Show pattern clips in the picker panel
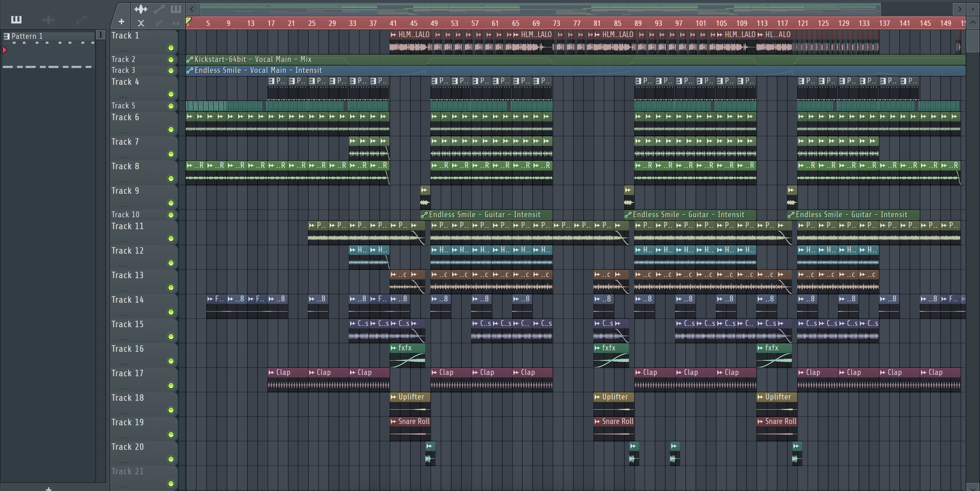The width and height of the screenshot is (980, 491). (x=16, y=19)
